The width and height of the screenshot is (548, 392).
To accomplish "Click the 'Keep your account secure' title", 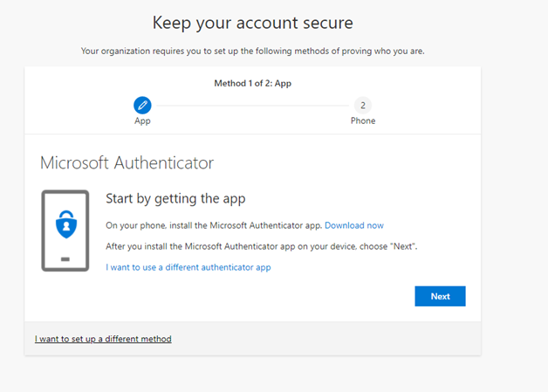I will coord(253,23).
